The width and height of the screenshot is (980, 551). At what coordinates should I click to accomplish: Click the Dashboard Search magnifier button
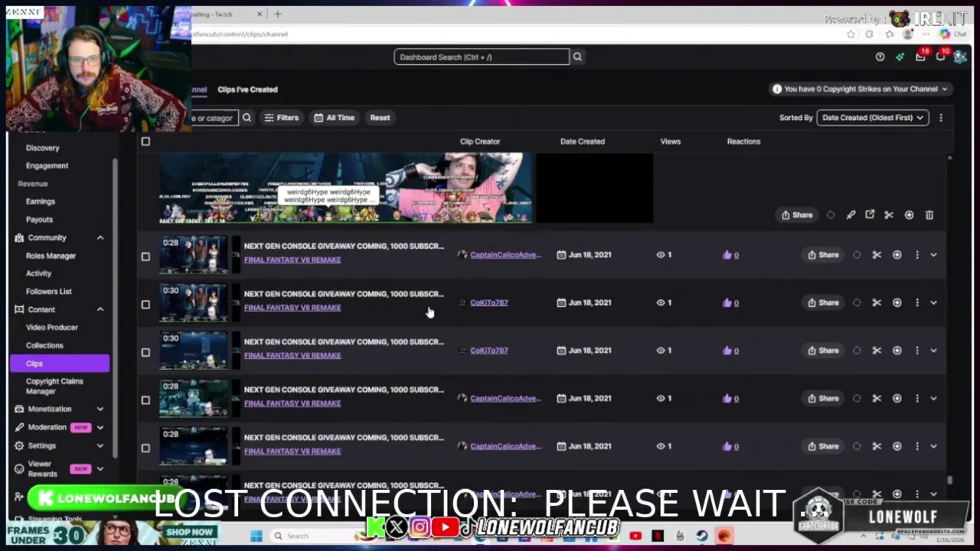tap(577, 57)
